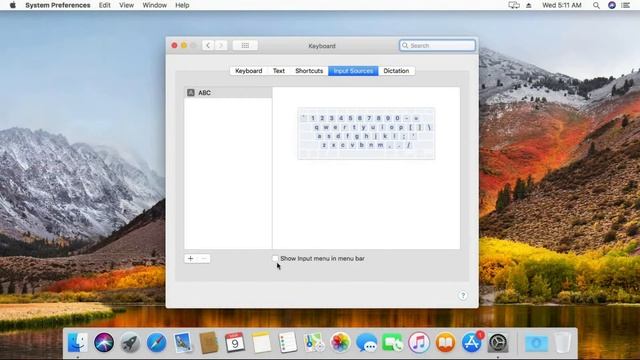This screenshot has width=640, height=360.
Task: Select the ABC input source row
Action: [228, 93]
